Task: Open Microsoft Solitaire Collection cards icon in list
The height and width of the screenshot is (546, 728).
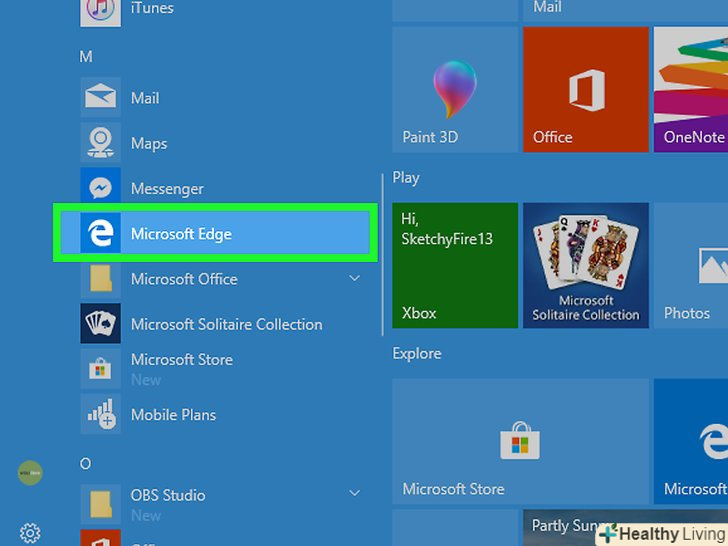Action: click(x=100, y=323)
